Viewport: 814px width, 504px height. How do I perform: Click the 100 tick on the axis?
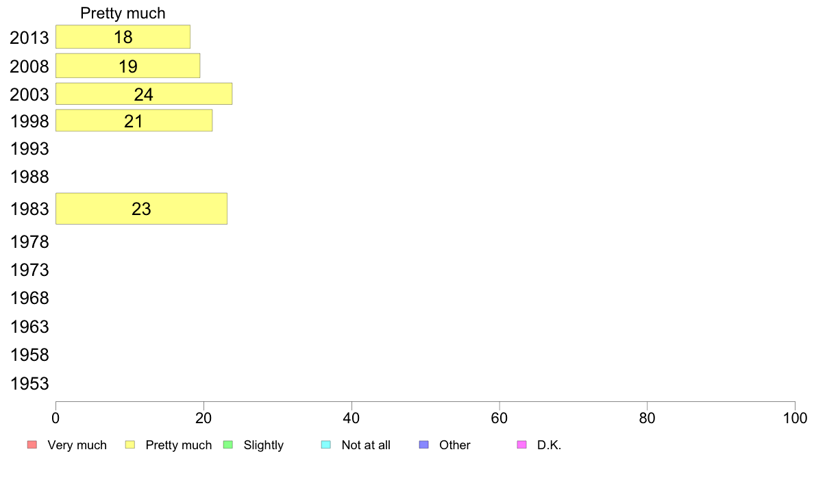pos(795,418)
